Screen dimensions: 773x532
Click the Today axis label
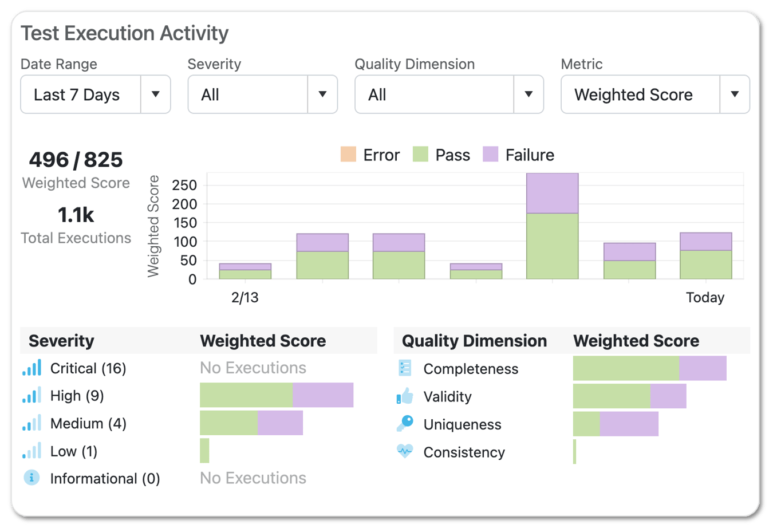(x=705, y=297)
